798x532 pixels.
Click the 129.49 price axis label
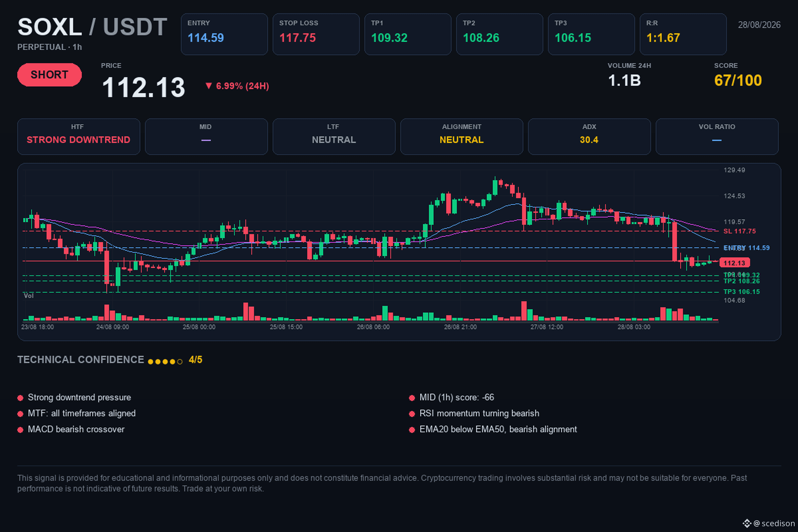coord(734,170)
